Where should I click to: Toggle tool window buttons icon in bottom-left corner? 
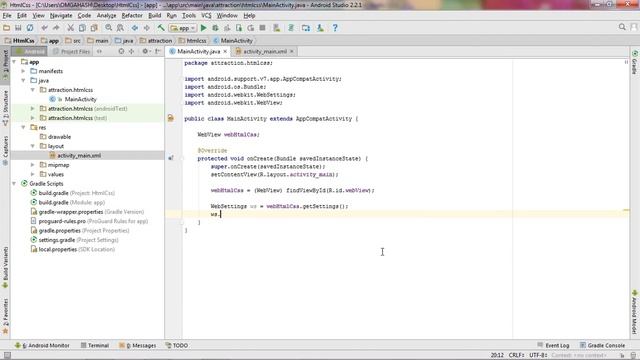[x=7, y=355]
